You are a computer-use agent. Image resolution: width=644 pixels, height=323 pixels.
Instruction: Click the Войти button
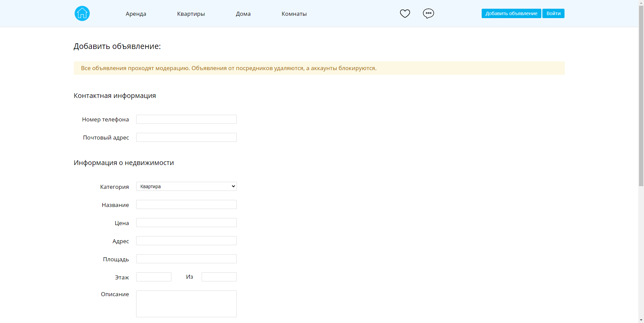point(553,13)
